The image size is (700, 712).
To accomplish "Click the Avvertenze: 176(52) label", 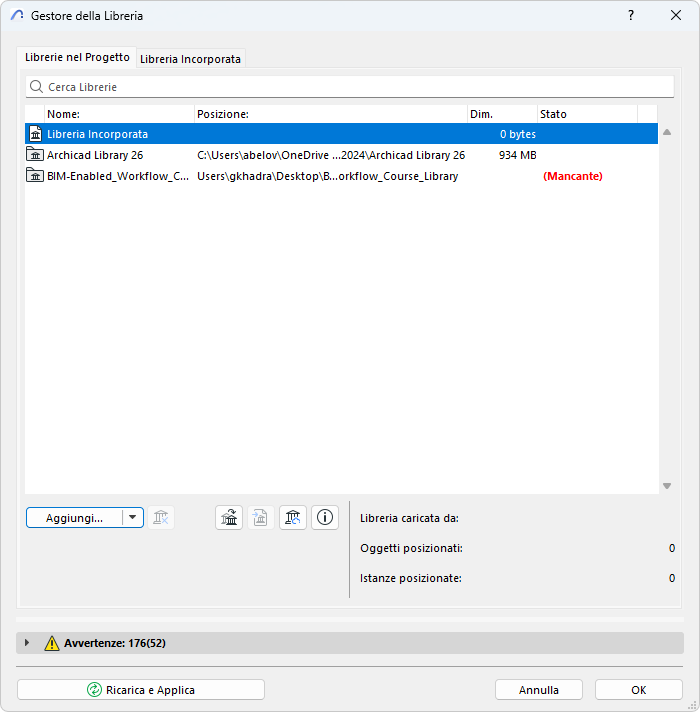I will point(115,643).
